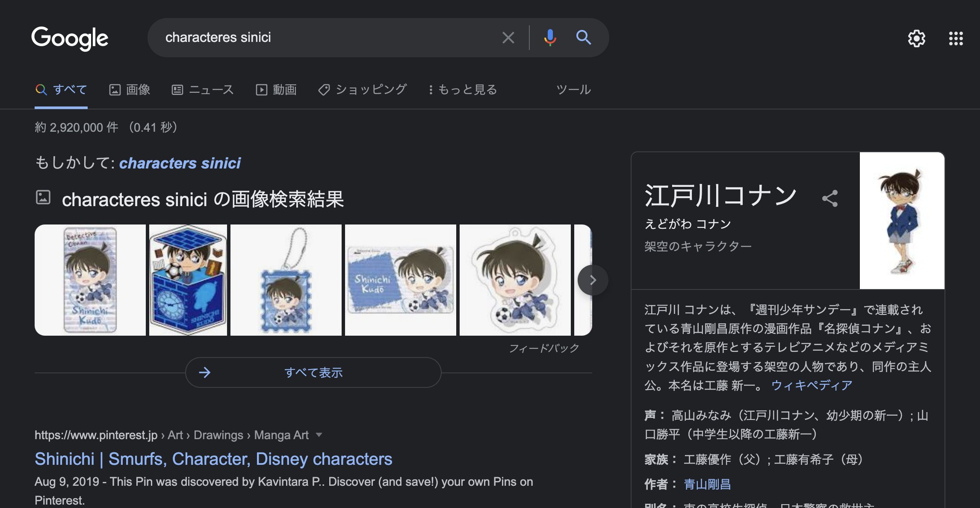Open the 青山剛昌 author link
This screenshot has height=508, width=980.
[x=707, y=484]
